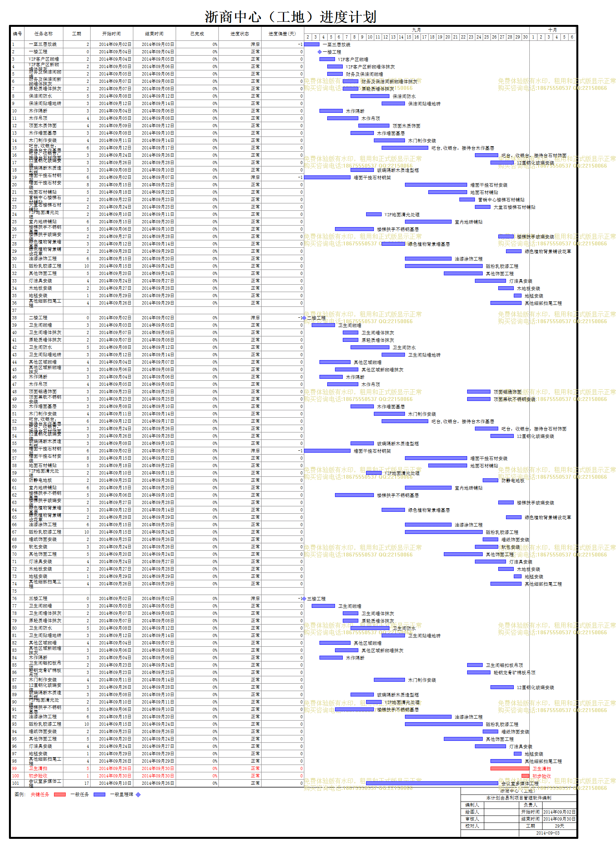616x847 pixels.
Task: Select the 任务名称 column header
Action: click(x=44, y=34)
